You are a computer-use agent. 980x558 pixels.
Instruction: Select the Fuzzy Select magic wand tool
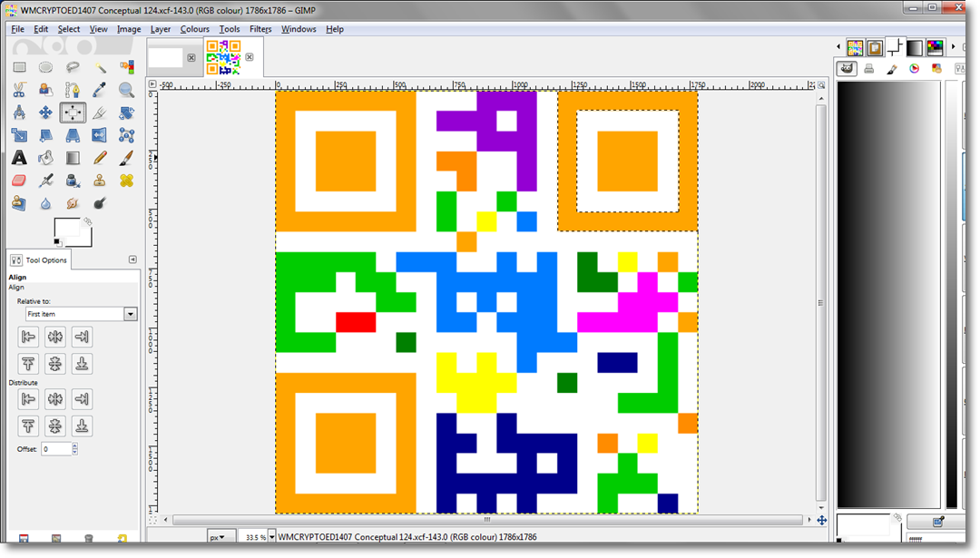(x=100, y=67)
